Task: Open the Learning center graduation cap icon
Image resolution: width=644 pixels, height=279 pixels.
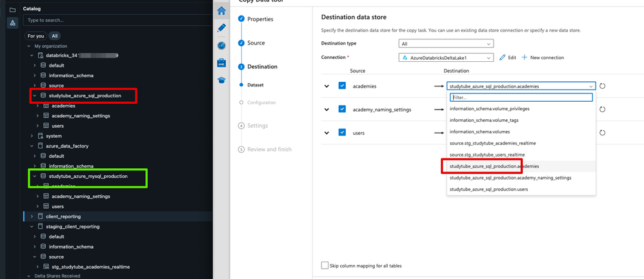Action: [x=221, y=80]
